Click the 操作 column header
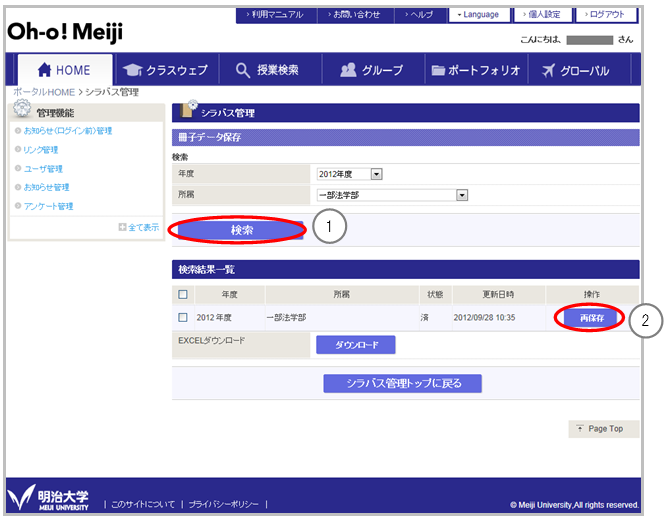 (592, 294)
